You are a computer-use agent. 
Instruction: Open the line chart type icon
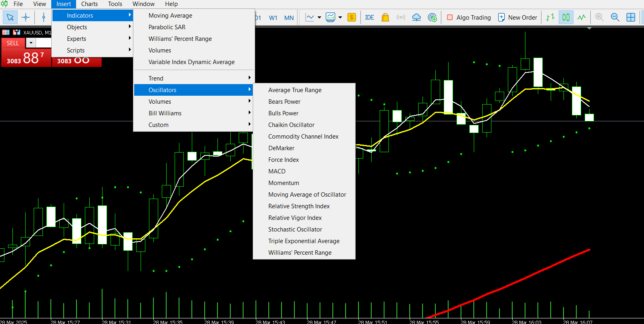coord(310,17)
